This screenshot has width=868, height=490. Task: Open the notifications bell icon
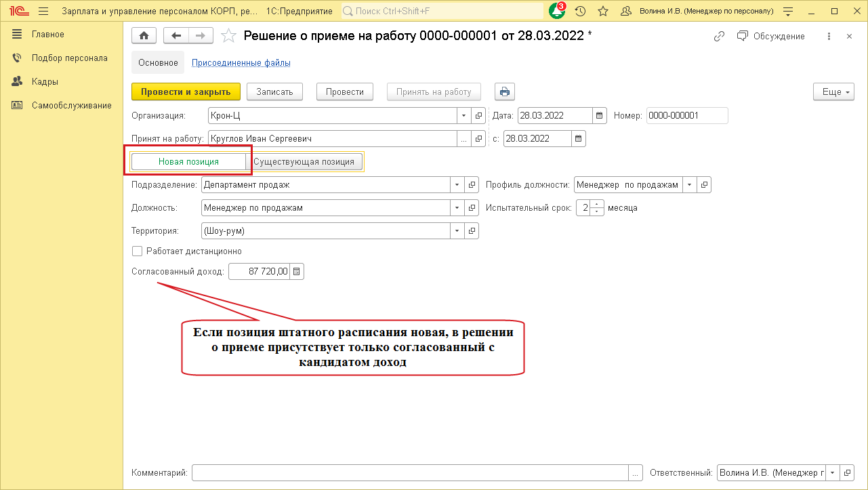pyautogui.click(x=557, y=12)
